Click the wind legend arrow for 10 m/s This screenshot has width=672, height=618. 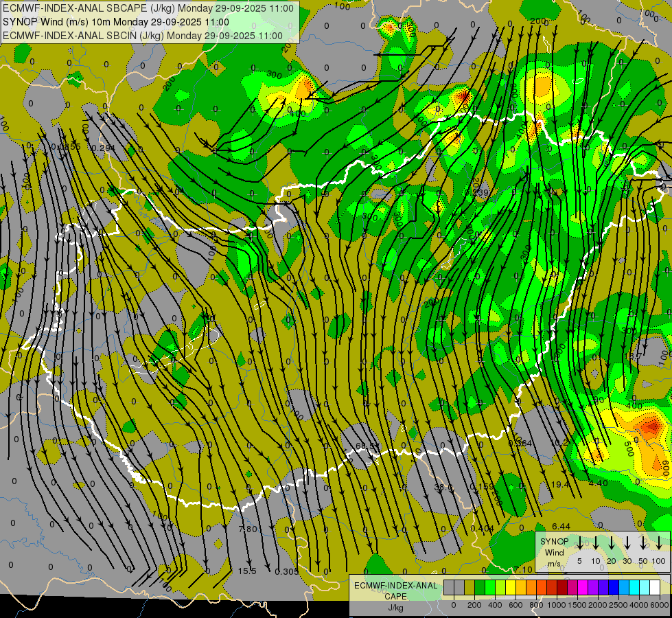pos(596,543)
